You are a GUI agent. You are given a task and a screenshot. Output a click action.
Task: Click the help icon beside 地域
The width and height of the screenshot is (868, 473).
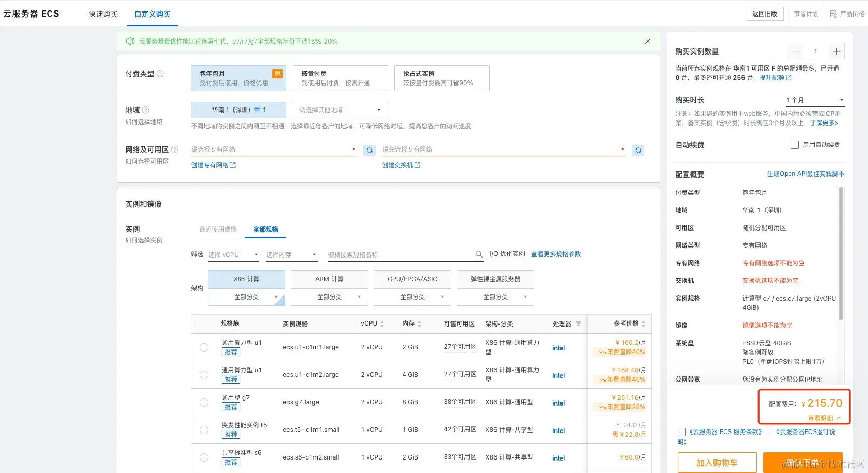pyautogui.click(x=146, y=110)
